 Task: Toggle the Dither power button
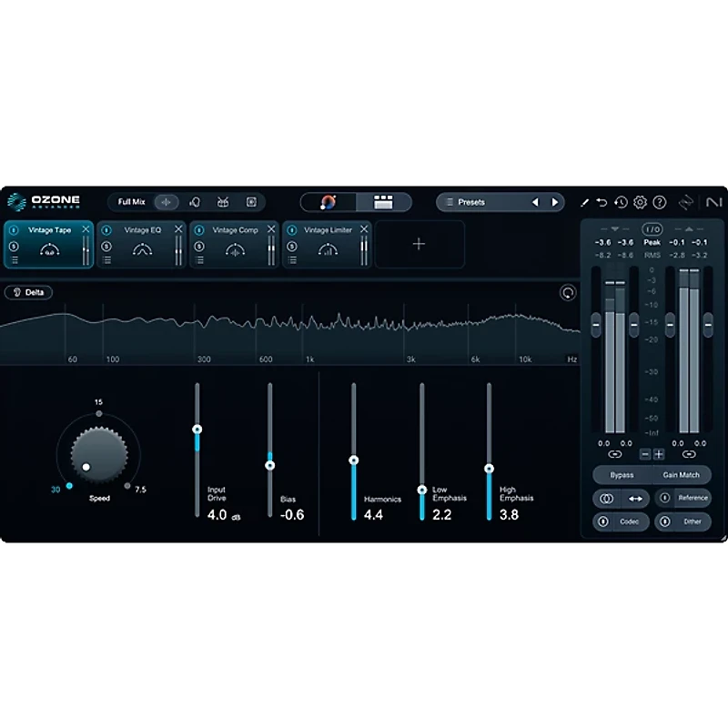(x=665, y=521)
